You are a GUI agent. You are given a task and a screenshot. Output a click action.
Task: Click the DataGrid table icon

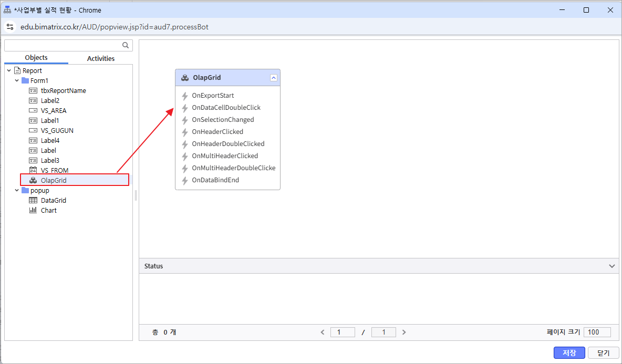pos(33,200)
